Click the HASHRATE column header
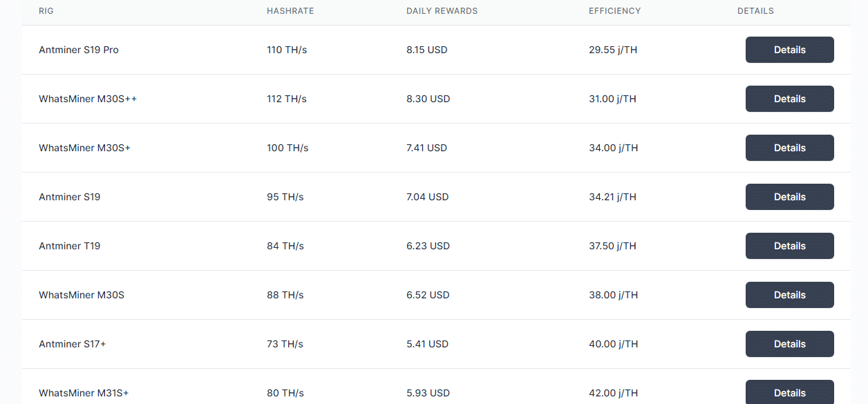The width and height of the screenshot is (868, 404). pyautogui.click(x=290, y=11)
